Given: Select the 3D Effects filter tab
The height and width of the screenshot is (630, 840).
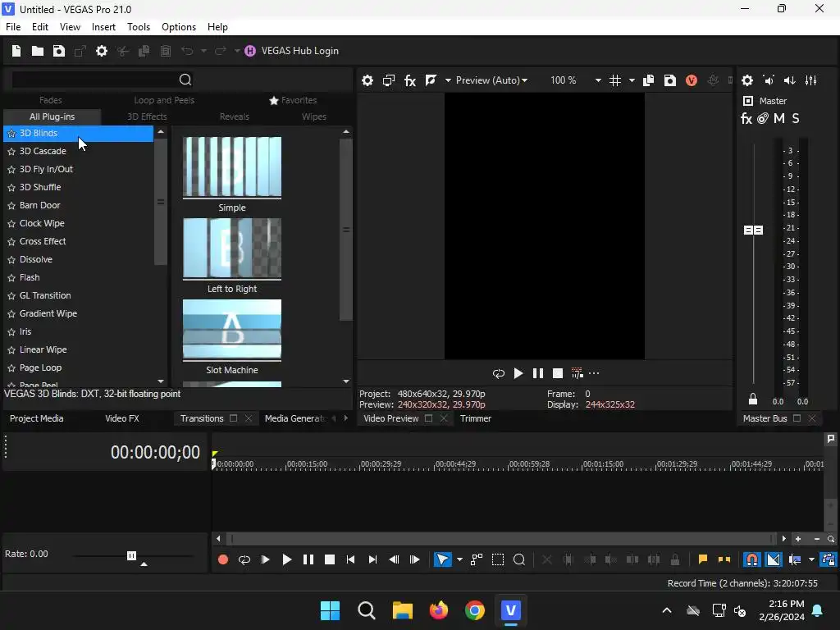Looking at the screenshot, I should point(147,116).
